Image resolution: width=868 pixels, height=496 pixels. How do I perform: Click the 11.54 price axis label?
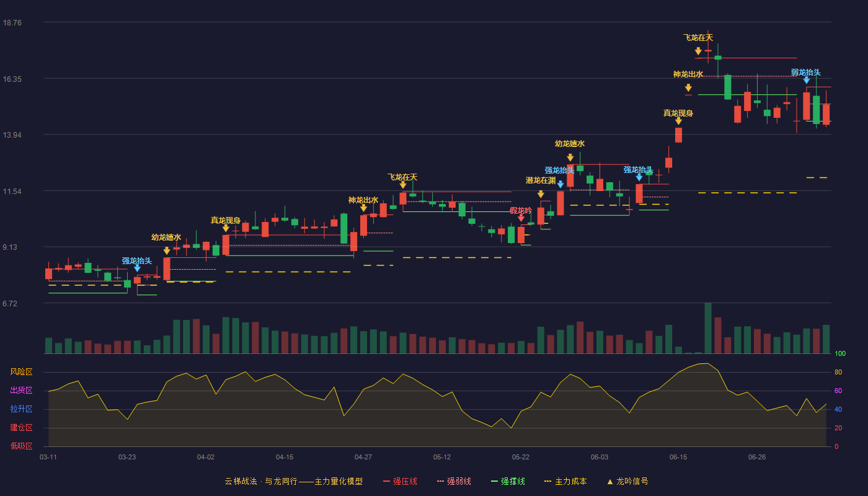tap(12, 191)
